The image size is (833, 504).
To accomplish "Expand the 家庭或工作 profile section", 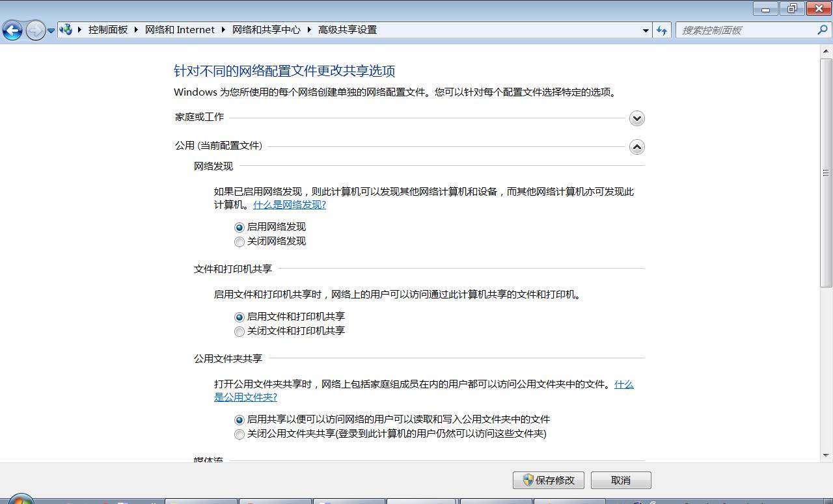I will pos(636,118).
